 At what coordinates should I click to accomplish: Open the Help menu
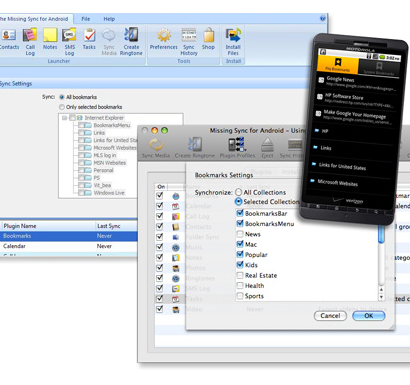point(109,19)
